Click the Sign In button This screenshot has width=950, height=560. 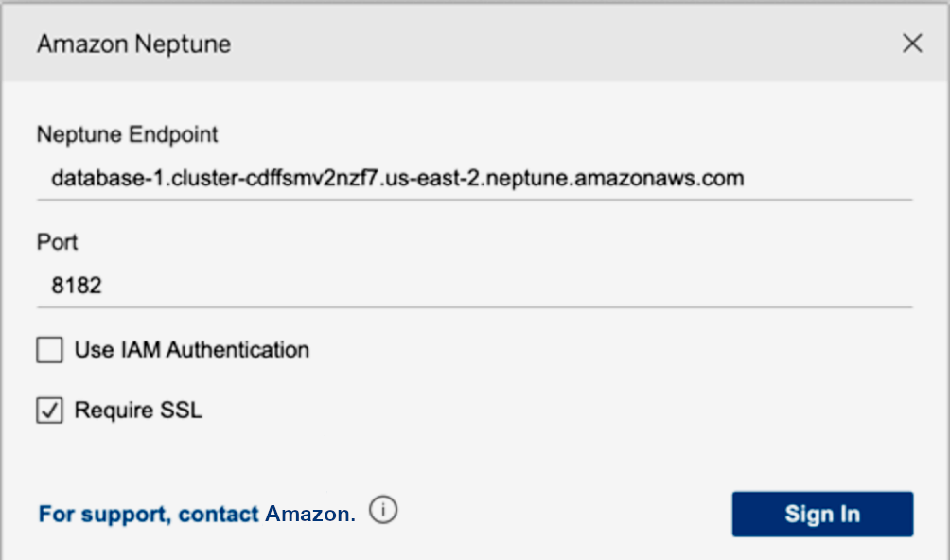(x=822, y=514)
